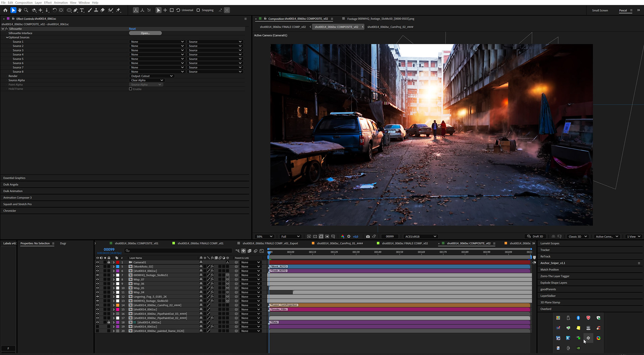Expand the Camera01 layer properties

coord(114,262)
